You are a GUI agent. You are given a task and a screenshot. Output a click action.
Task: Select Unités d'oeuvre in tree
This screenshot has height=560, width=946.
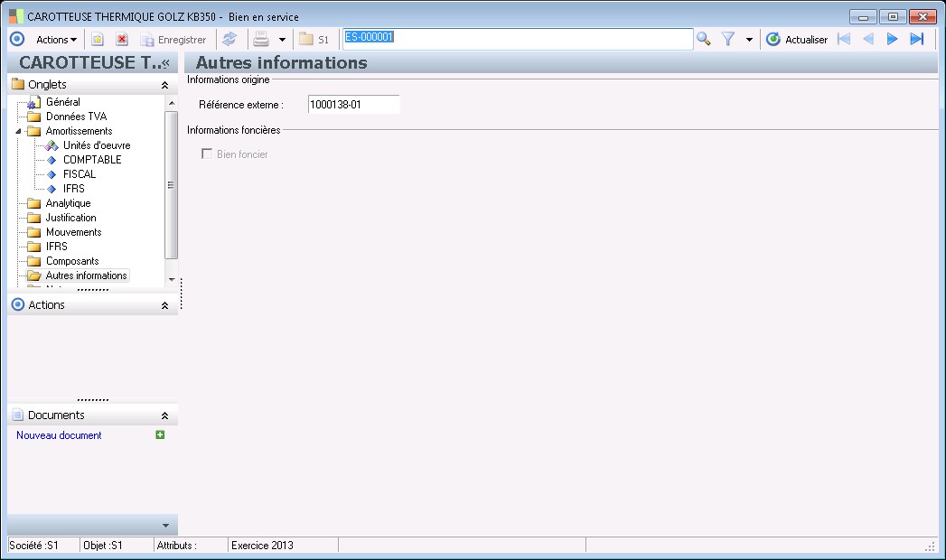tap(97, 145)
